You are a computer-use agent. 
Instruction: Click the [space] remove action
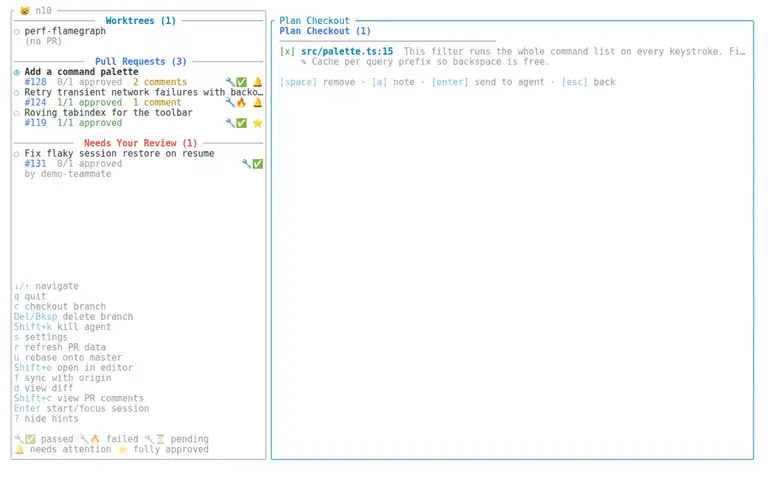317,82
